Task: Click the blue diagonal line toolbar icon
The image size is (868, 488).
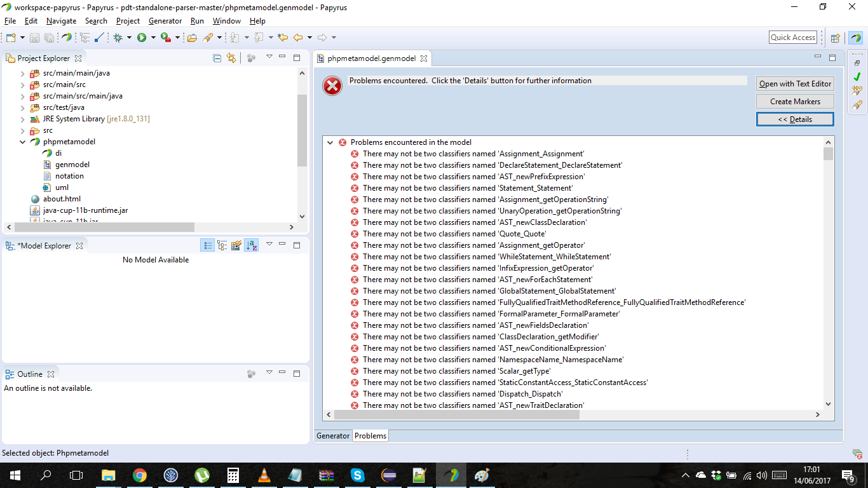Action: tap(99, 37)
